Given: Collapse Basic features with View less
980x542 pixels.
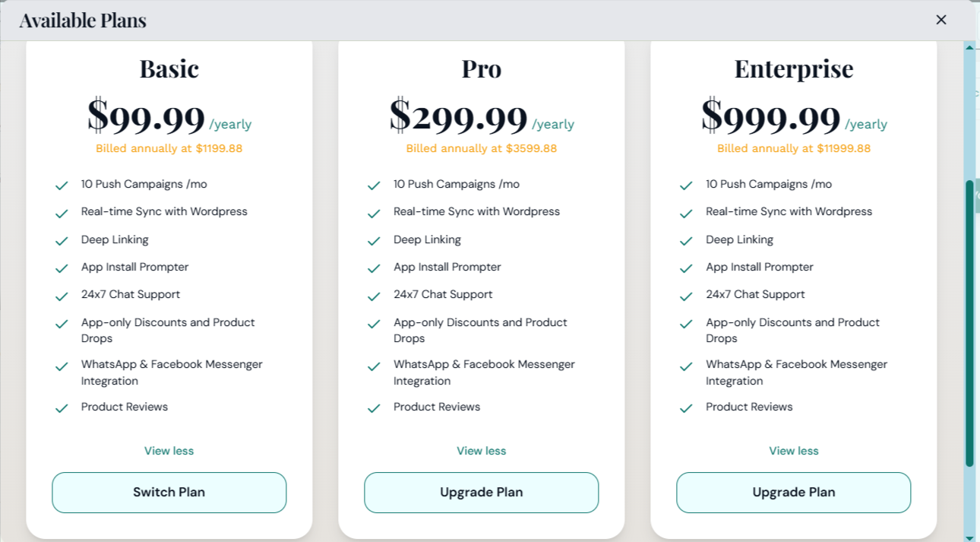Looking at the screenshot, I should pos(169,451).
